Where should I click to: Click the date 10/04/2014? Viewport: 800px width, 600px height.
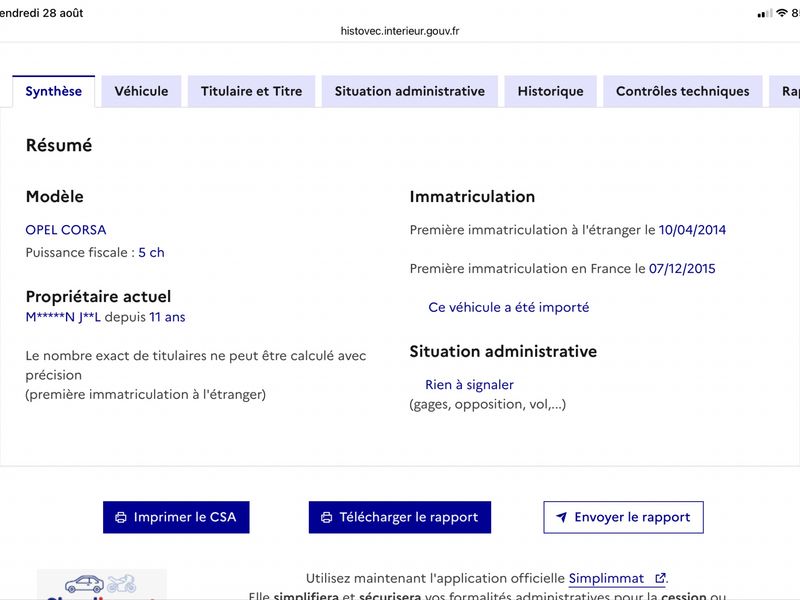pyautogui.click(x=692, y=230)
